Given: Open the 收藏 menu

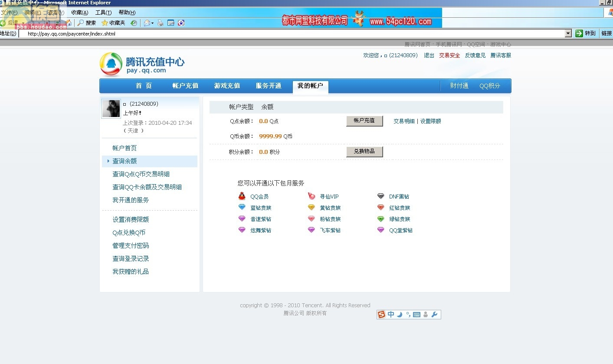Looking at the screenshot, I should point(80,13).
